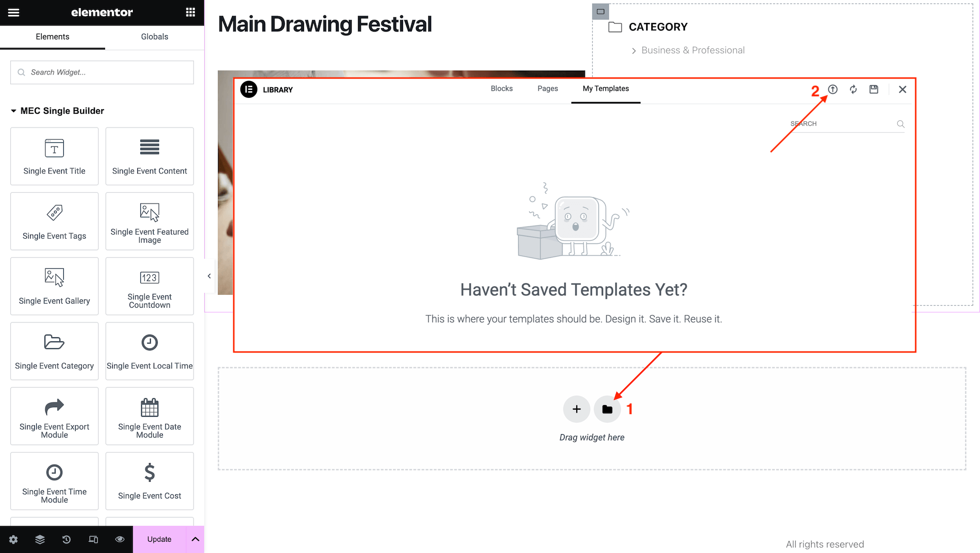The height and width of the screenshot is (553, 980).
Task: Click the add new section plus button
Action: tap(576, 409)
